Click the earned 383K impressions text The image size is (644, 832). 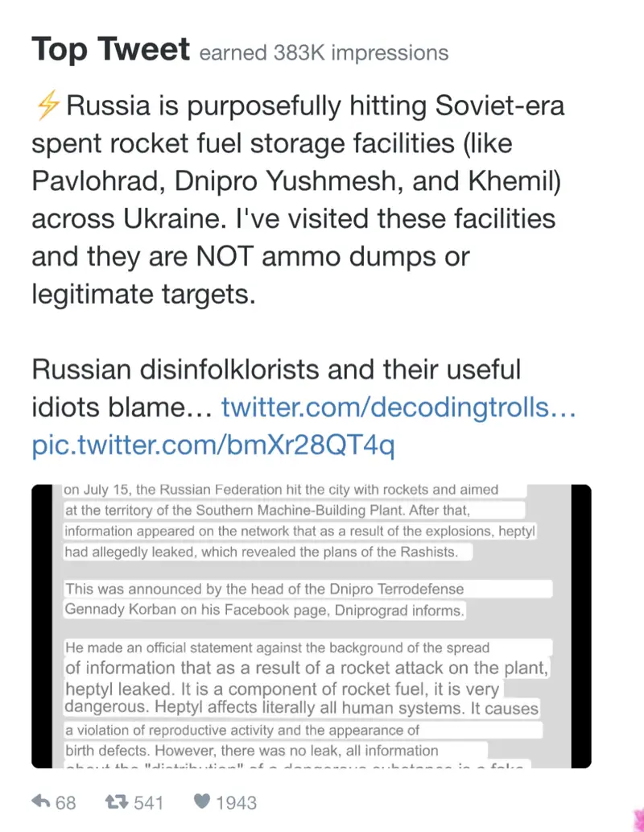tap(323, 53)
